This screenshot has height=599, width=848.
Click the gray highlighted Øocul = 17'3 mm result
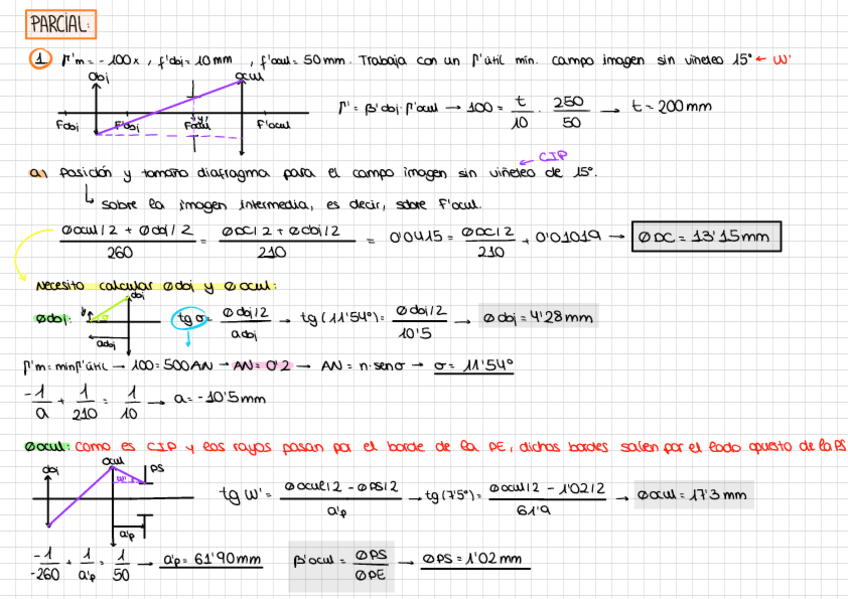[692, 494]
